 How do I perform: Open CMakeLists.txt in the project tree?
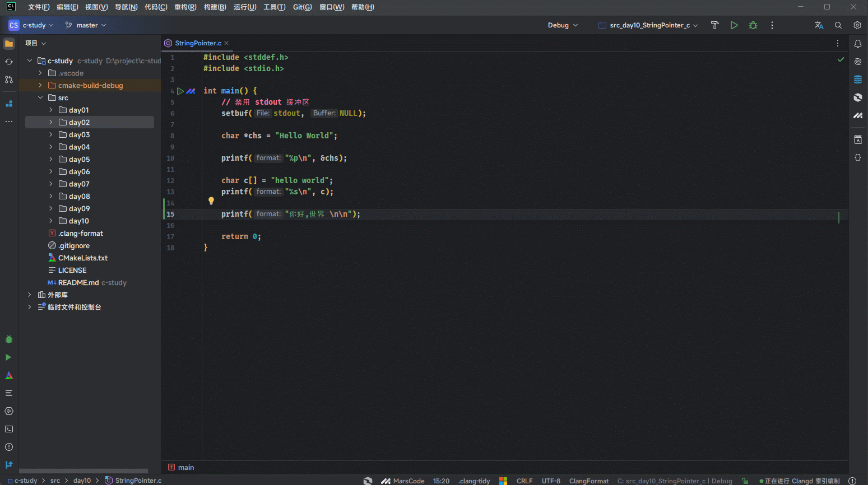click(82, 258)
